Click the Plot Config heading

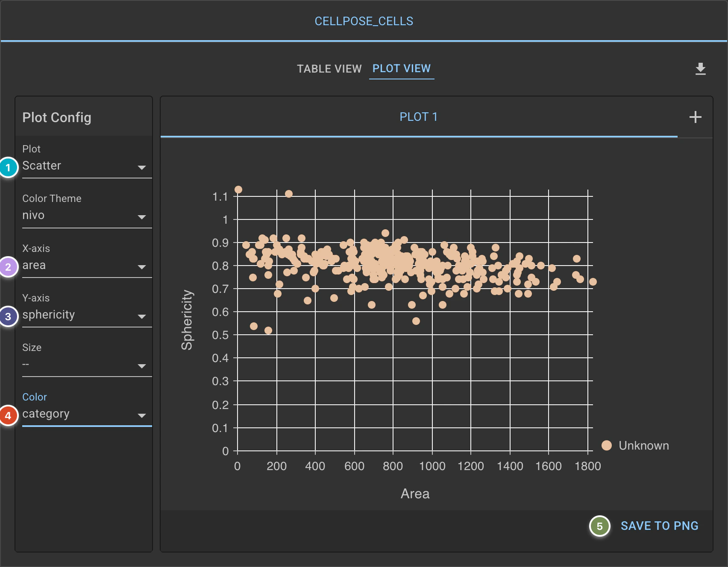[57, 117]
